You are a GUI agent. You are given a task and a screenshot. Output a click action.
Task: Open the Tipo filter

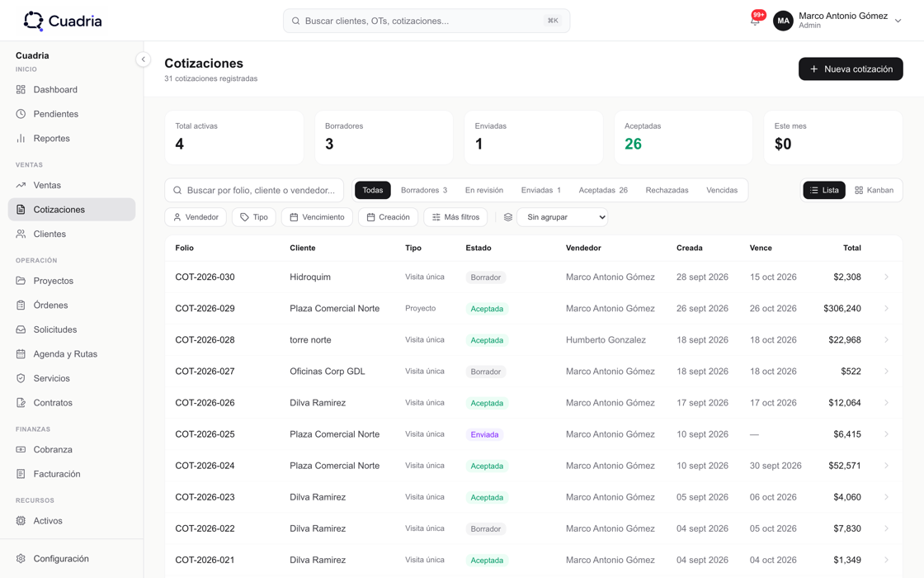coord(254,217)
